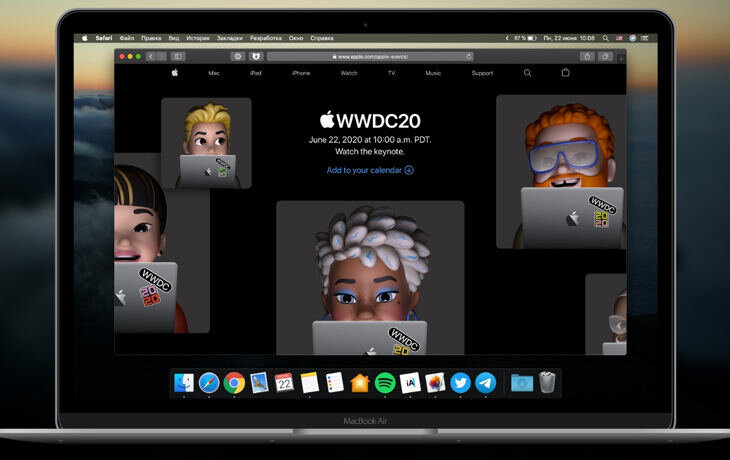The image size is (730, 460).
Task: Click the date and time in menu bar
Action: [x=569, y=38]
